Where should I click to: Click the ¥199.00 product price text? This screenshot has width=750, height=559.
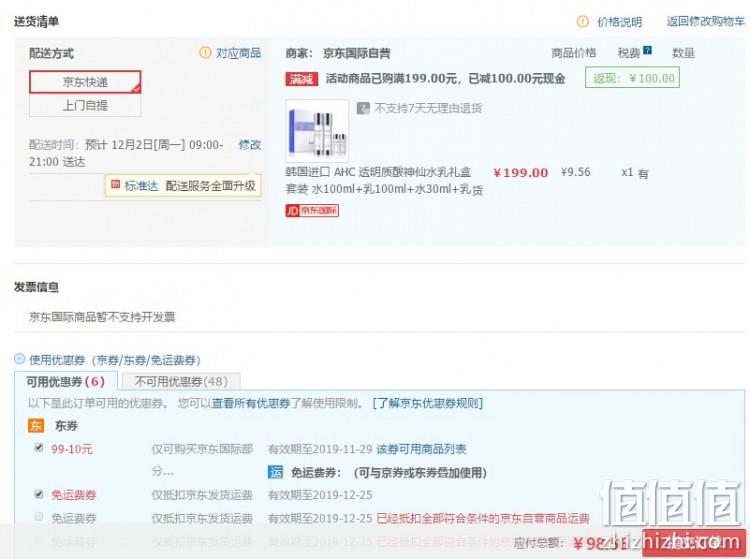coord(520,173)
